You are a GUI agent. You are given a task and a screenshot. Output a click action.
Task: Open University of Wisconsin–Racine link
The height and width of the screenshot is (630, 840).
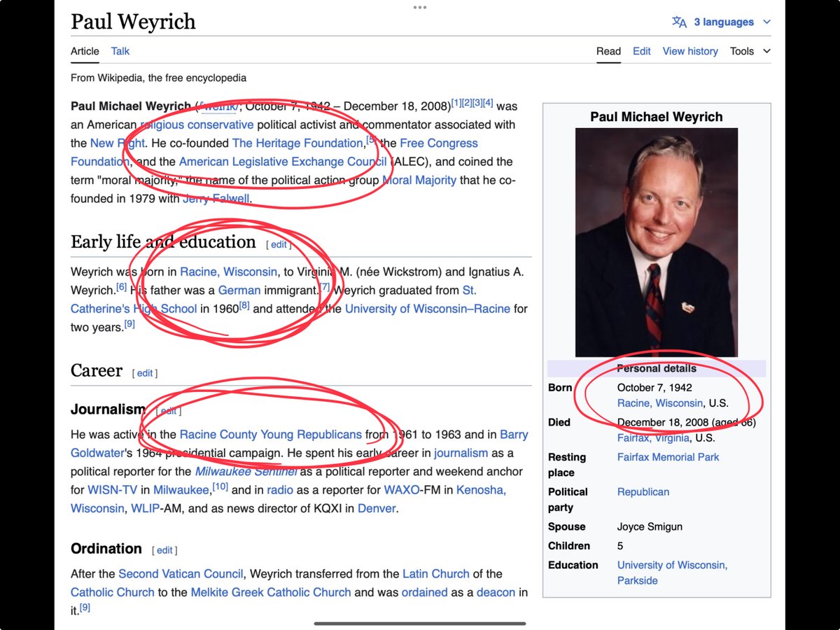(x=428, y=308)
